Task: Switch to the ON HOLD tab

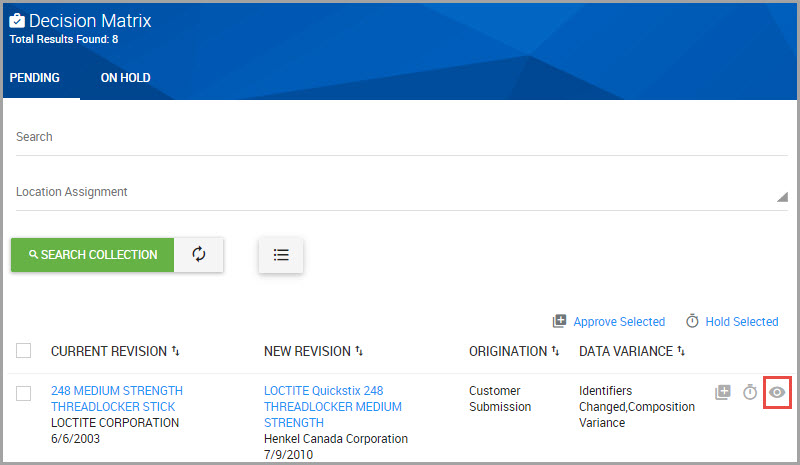Action: click(x=126, y=78)
